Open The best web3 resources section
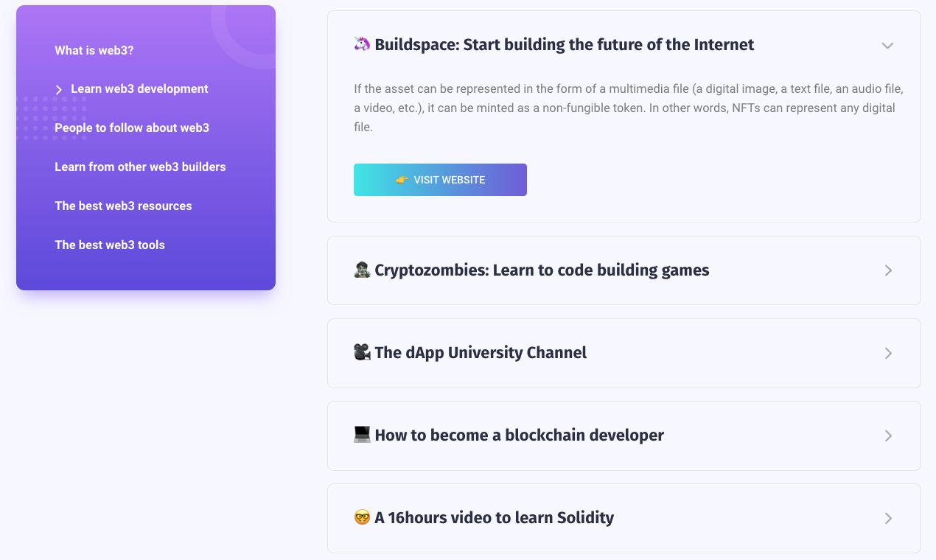The image size is (936, 560). point(123,206)
